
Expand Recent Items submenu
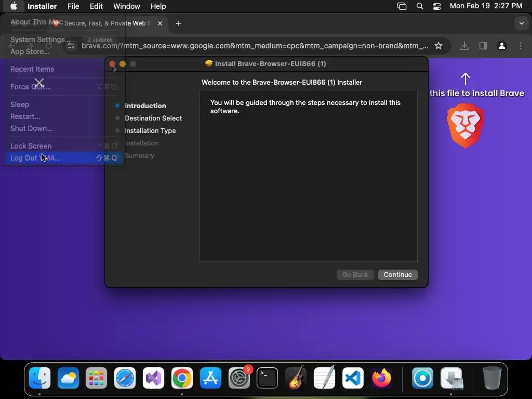coord(63,69)
